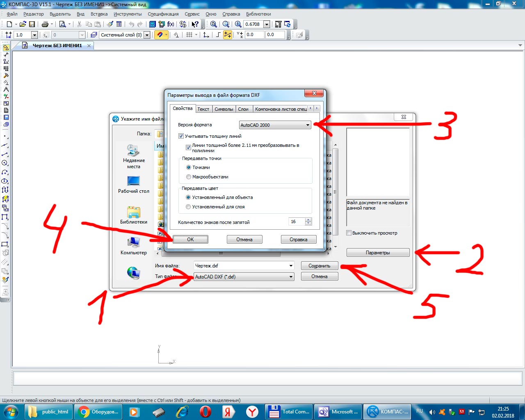
Task: Select the Rectangle tool in left toolbar
Action: pyautogui.click(x=5, y=244)
